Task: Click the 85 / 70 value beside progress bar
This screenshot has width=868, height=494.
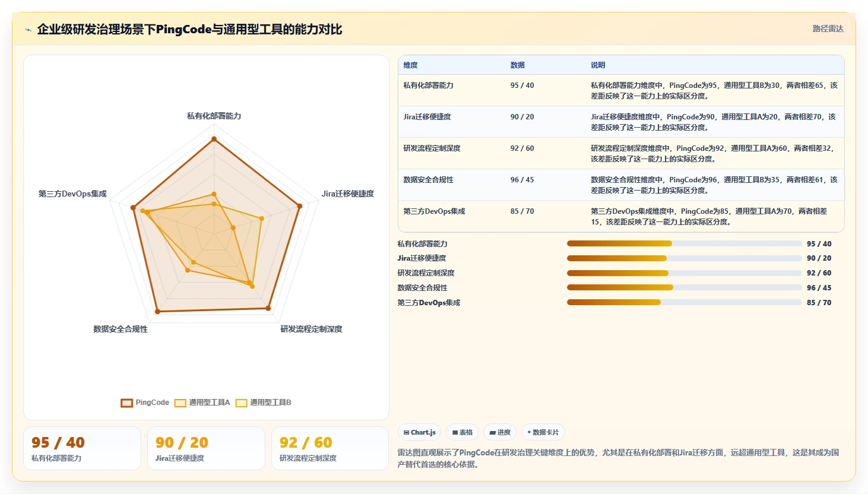Action: (819, 302)
